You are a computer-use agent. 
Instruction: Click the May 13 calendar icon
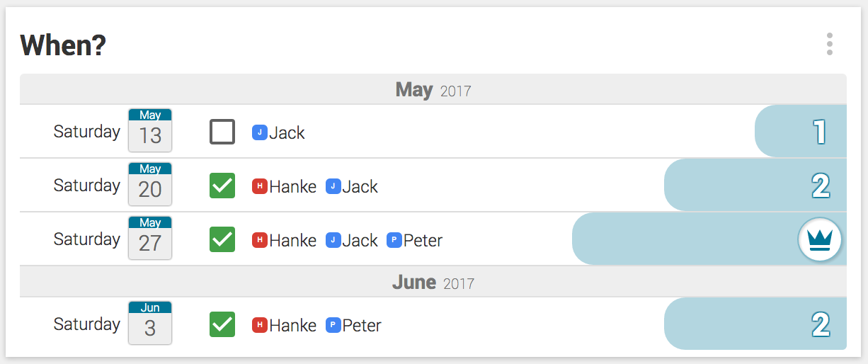(x=150, y=130)
